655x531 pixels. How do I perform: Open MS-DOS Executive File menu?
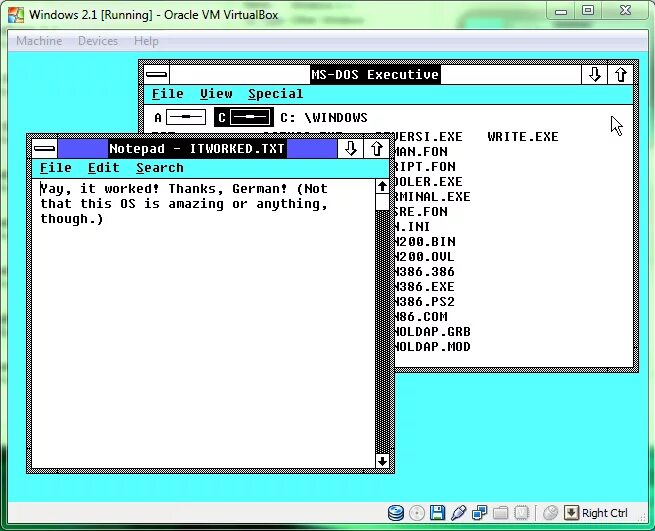click(168, 94)
